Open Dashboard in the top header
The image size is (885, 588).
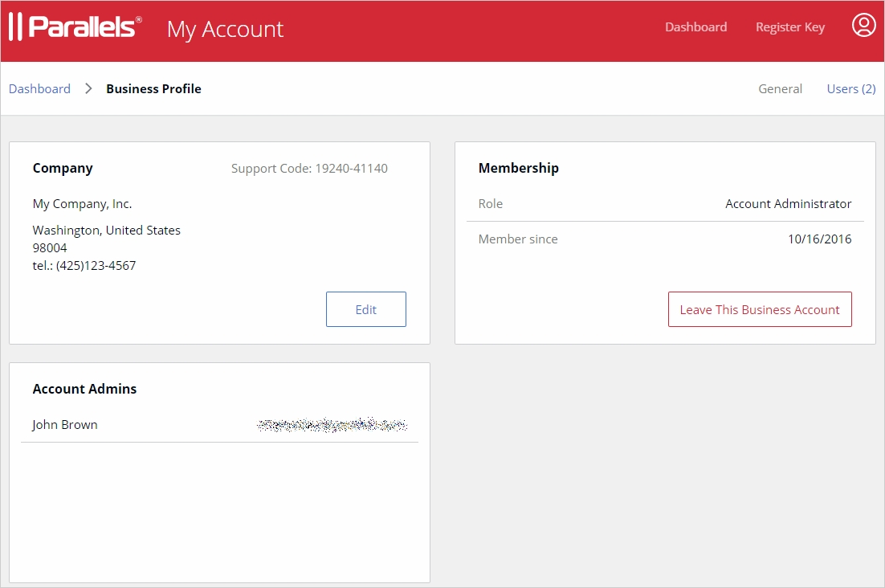click(x=695, y=27)
